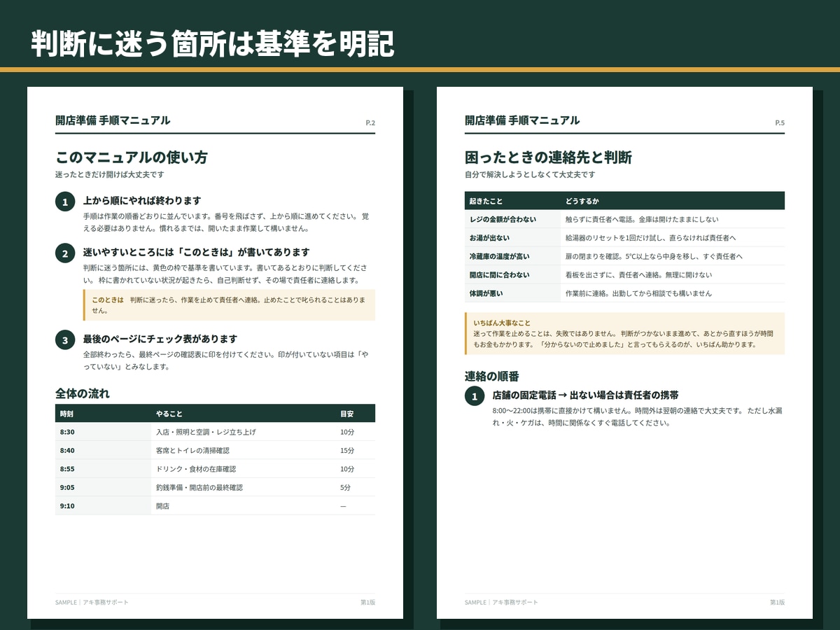
Task: Click the section heading 全体の流れ
Action: point(83,393)
